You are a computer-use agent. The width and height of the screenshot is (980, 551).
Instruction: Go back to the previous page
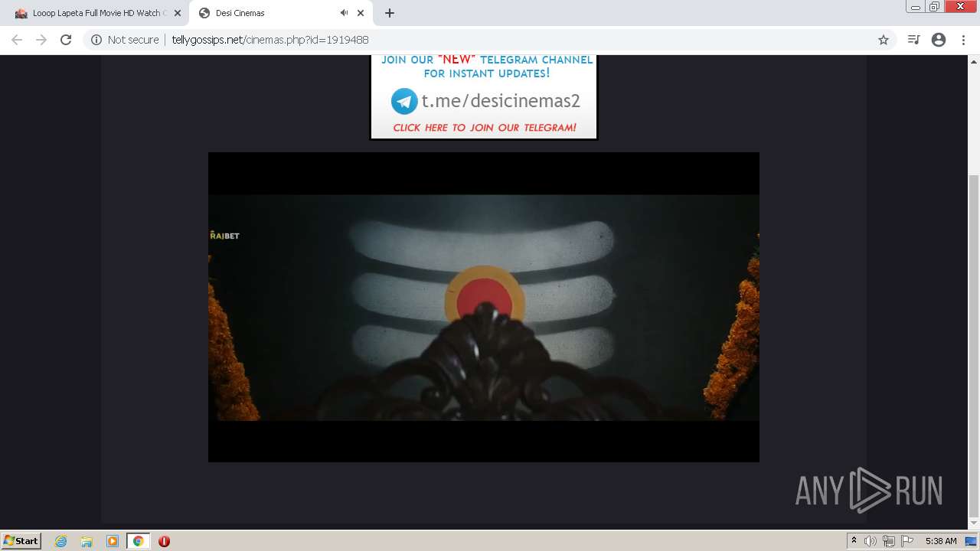point(17,40)
